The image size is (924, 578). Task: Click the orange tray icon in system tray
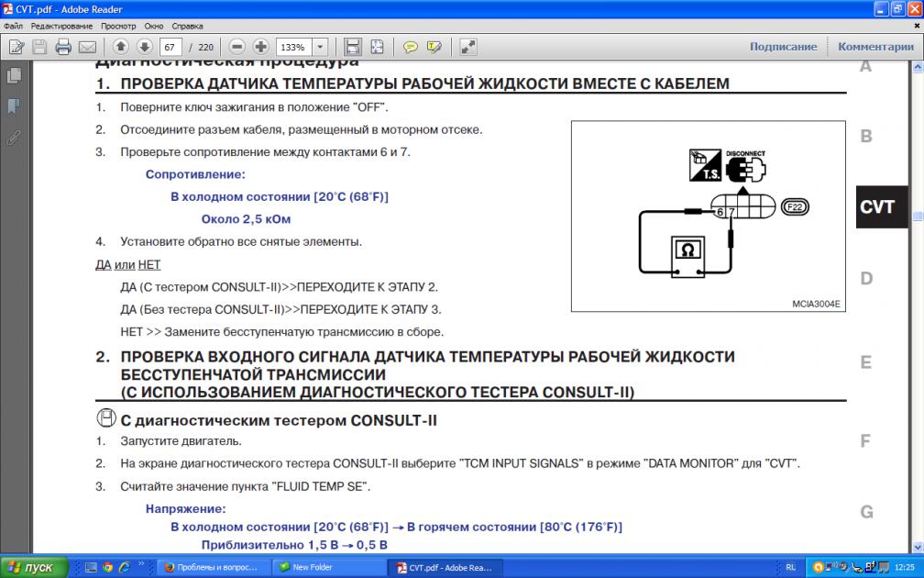click(x=818, y=567)
